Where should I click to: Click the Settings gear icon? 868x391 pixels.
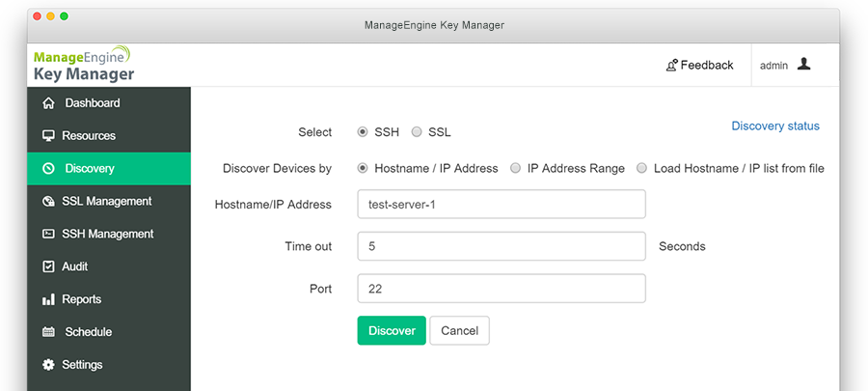[x=49, y=365]
